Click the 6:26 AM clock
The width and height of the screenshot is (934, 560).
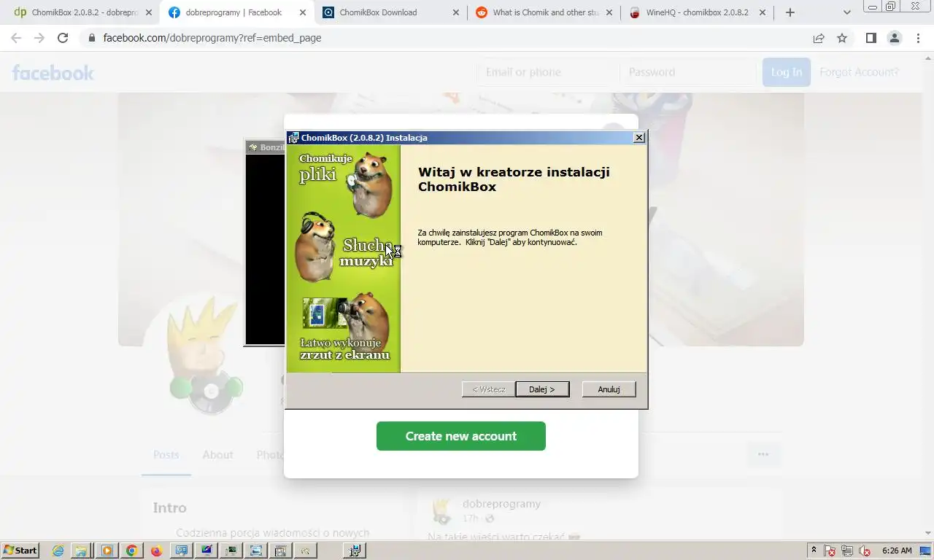click(897, 551)
